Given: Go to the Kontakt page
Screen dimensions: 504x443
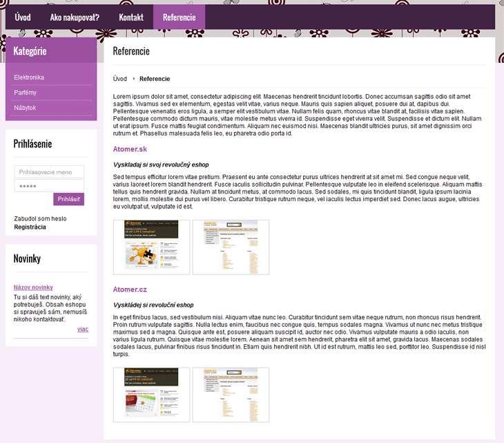Looking at the screenshot, I should 130,17.
